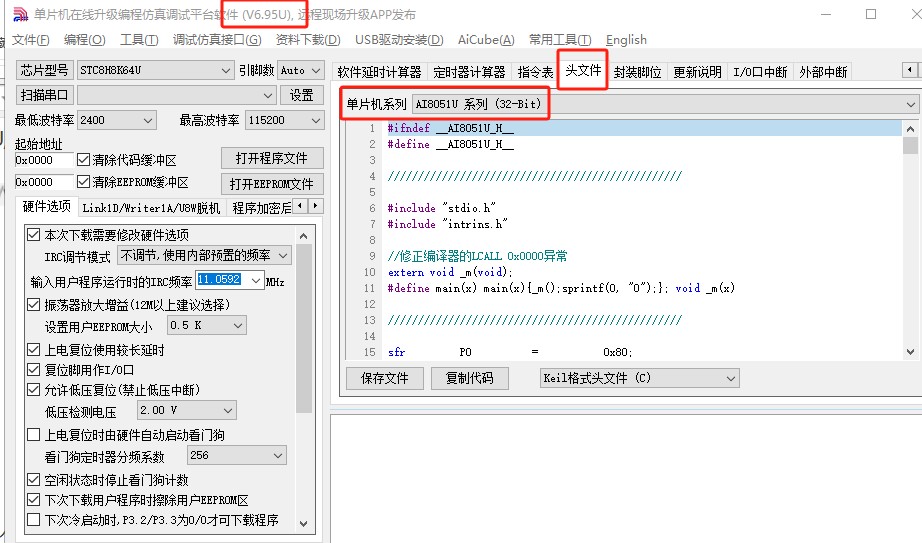Switch to 头文件 tab
The image size is (922, 543).
[583, 71]
